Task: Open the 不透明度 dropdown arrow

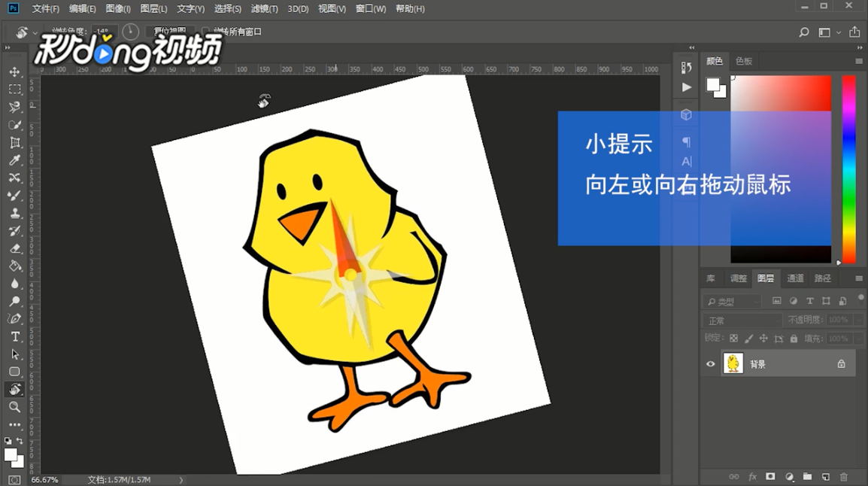Action: tap(858, 320)
